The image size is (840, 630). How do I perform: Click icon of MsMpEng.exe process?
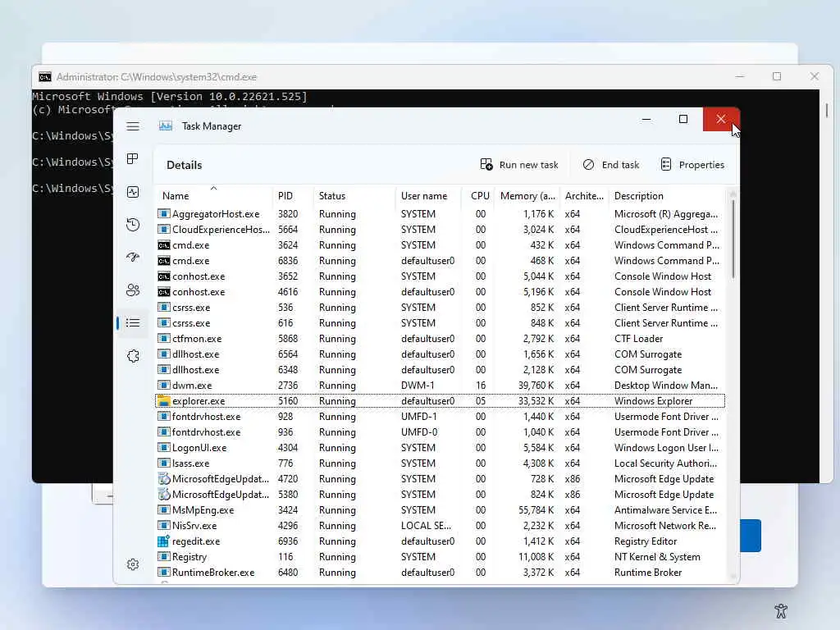click(164, 510)
